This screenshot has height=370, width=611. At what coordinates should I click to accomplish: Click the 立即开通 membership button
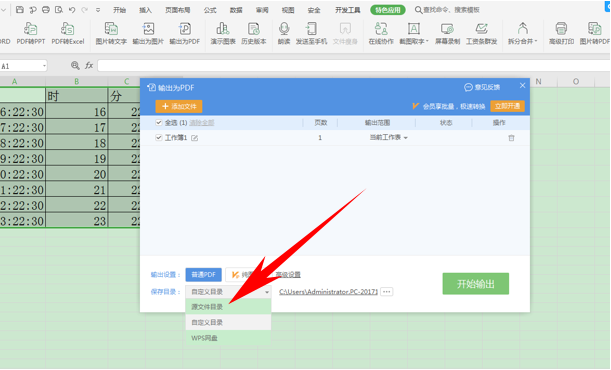point(507,106)
